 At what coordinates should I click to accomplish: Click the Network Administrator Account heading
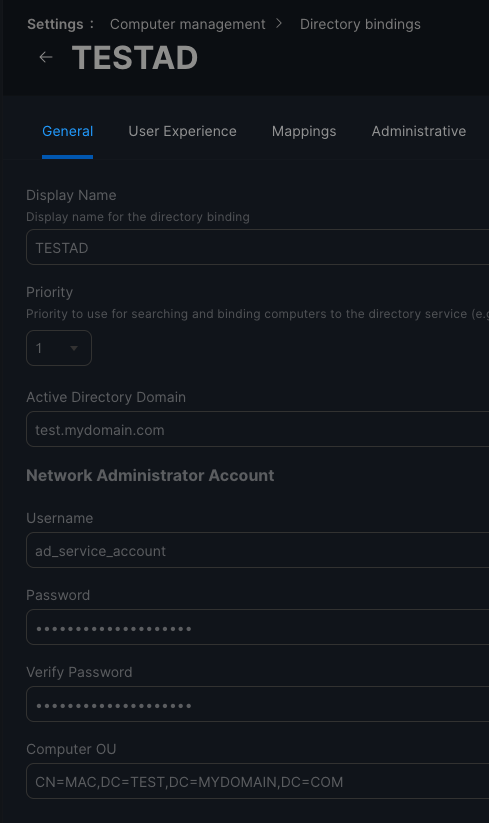tap(150, 476)
